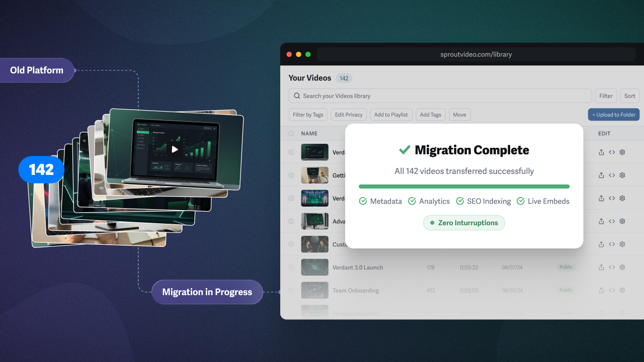644x362 pixels.
Task: Click the Move button
Action: (x=459, y=115)
